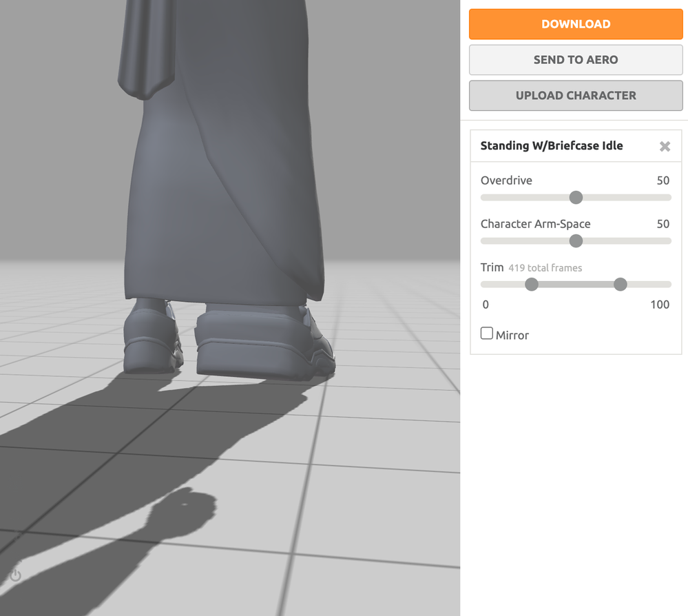Click the Overdrive label
Viewport: 688px width, 616px height.
pyautogui.click(x=506, y=181)
